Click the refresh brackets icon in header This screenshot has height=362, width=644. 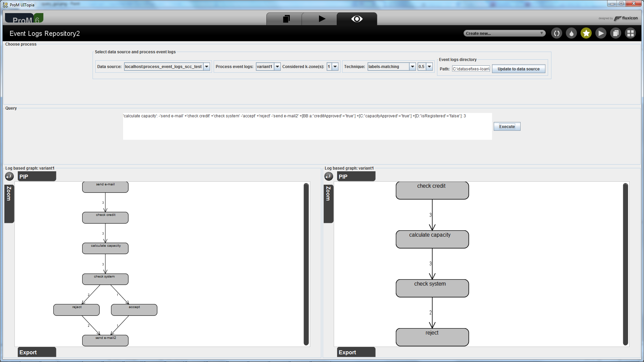[556, 33]
